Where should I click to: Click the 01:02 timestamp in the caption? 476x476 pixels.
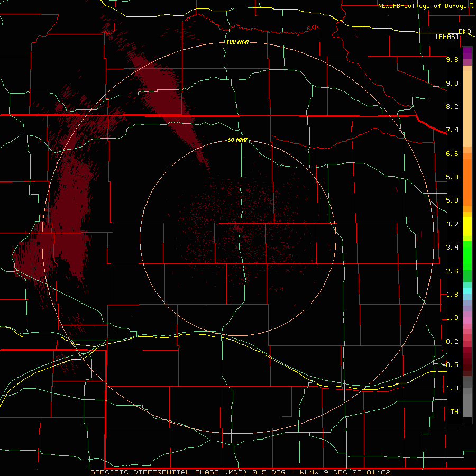[378, 472]
